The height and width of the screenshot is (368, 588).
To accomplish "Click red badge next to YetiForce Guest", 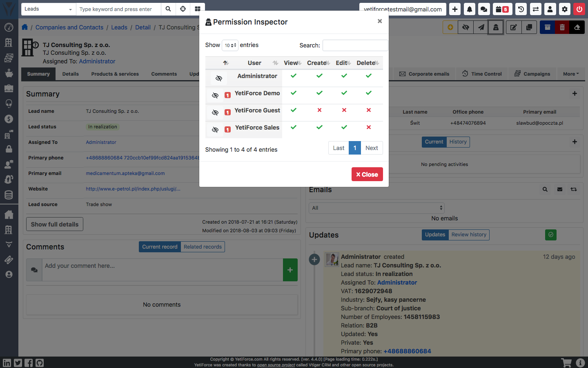I will (x=228, y=112).
